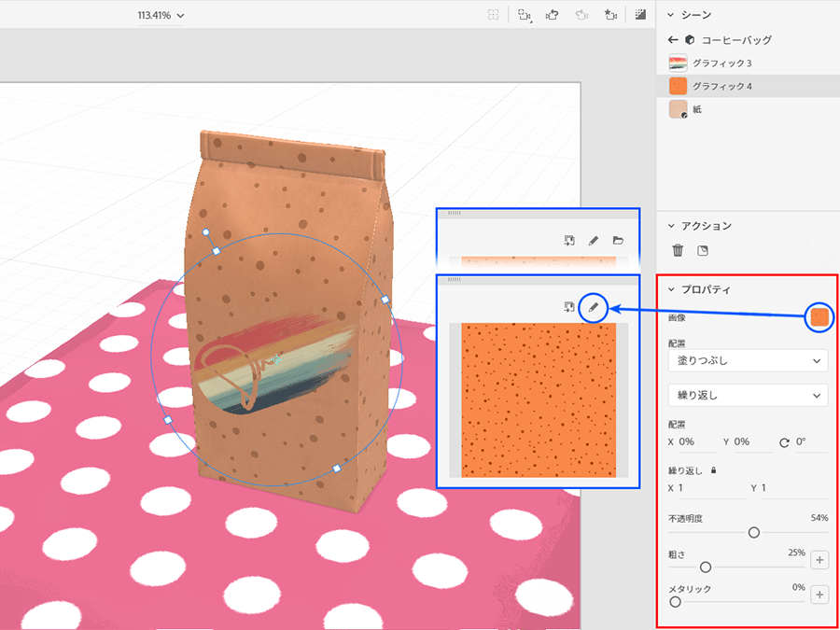Click the plus button next to 粗さ slider
840x630 pixels.
pyautogui.click(x=819, y=560)
